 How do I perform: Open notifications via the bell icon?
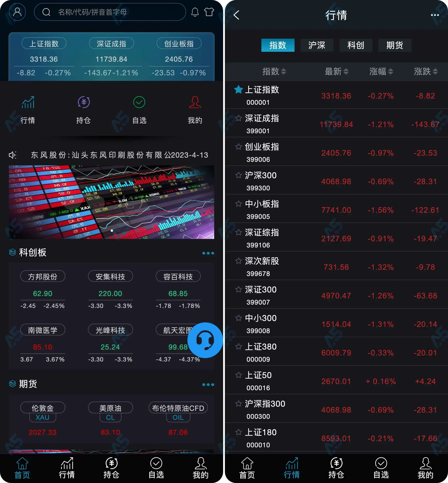pos(195,12)
